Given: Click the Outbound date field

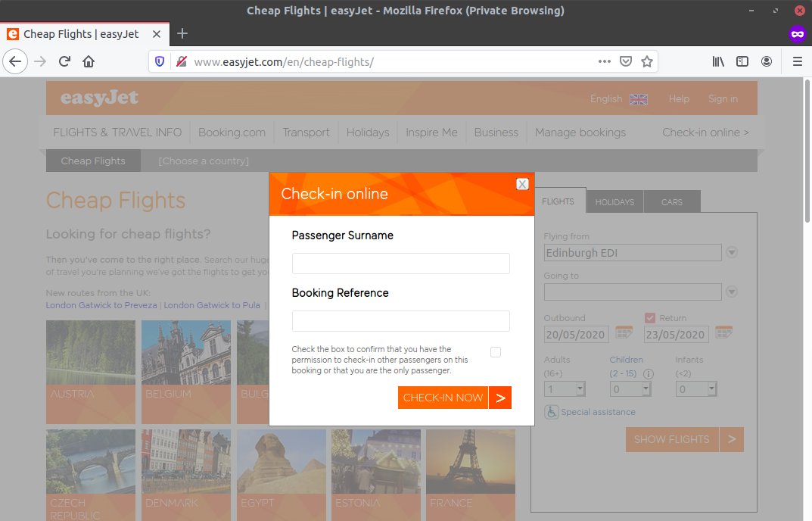Looking at the screenshot, I should click(x=576, y=335).
